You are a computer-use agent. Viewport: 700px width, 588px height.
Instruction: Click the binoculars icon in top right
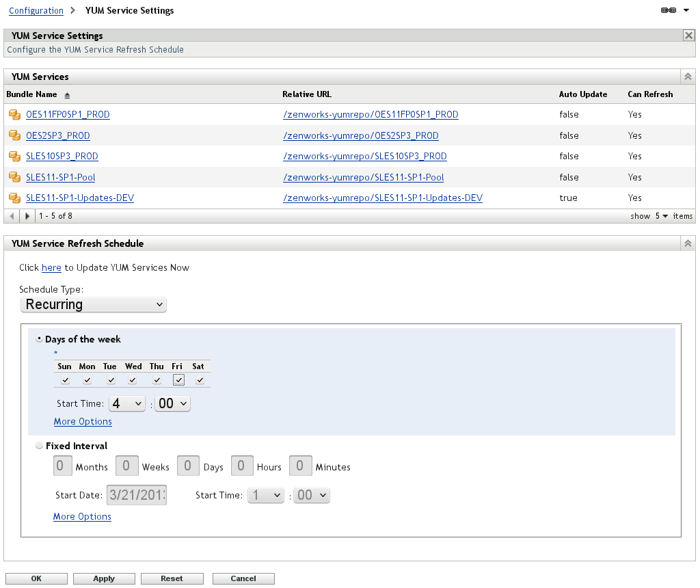pos(669,10)
